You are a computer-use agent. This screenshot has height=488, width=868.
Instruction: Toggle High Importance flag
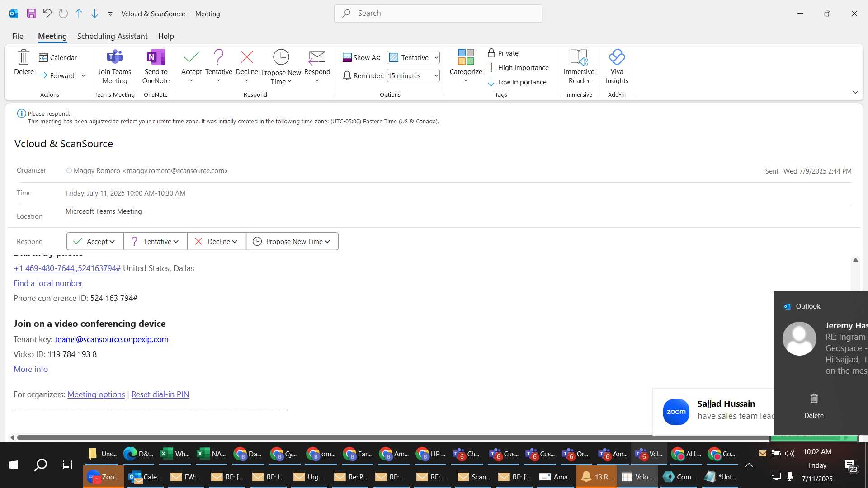coord(518,67)
